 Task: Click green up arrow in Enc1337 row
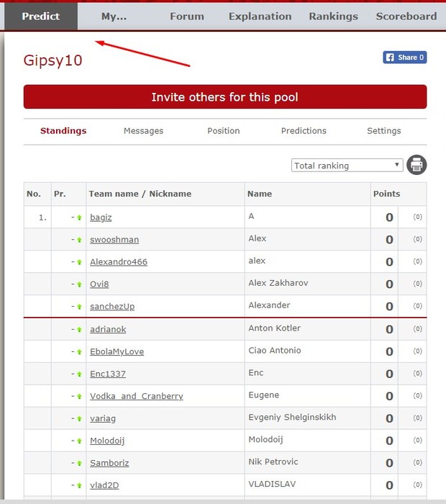click(79, 374)
